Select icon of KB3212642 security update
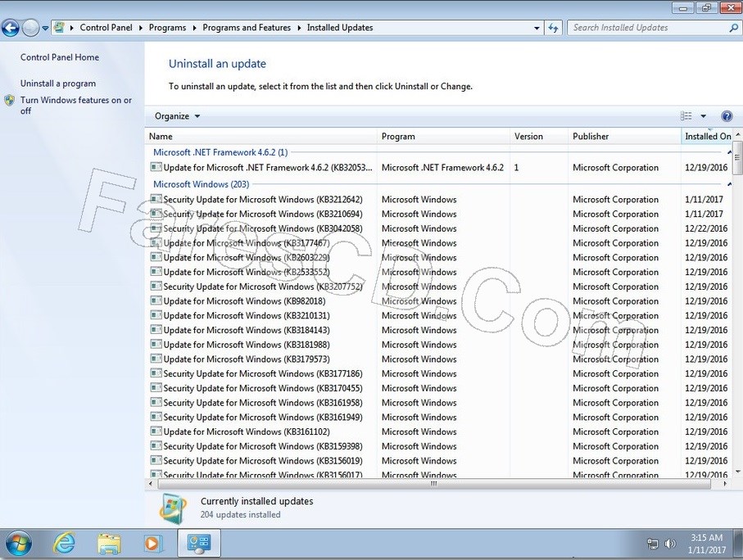Image resolution: width=743 pixels, height=560 pixels. click(x=156, y=199)
